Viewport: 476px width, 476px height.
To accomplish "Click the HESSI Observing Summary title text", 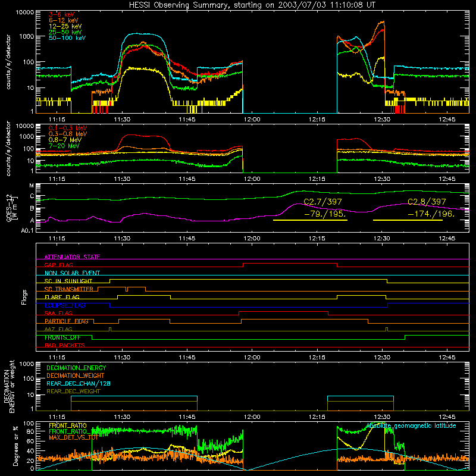I will (252, 5).
